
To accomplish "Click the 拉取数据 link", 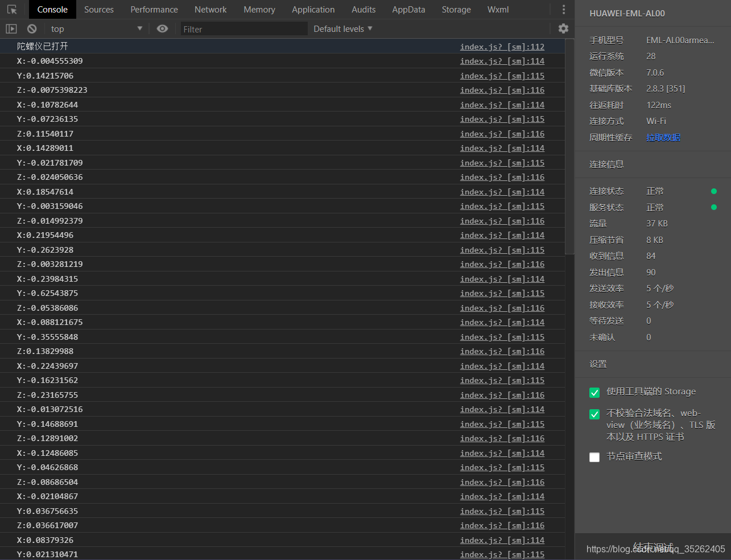I will click(x=663, y=137).
